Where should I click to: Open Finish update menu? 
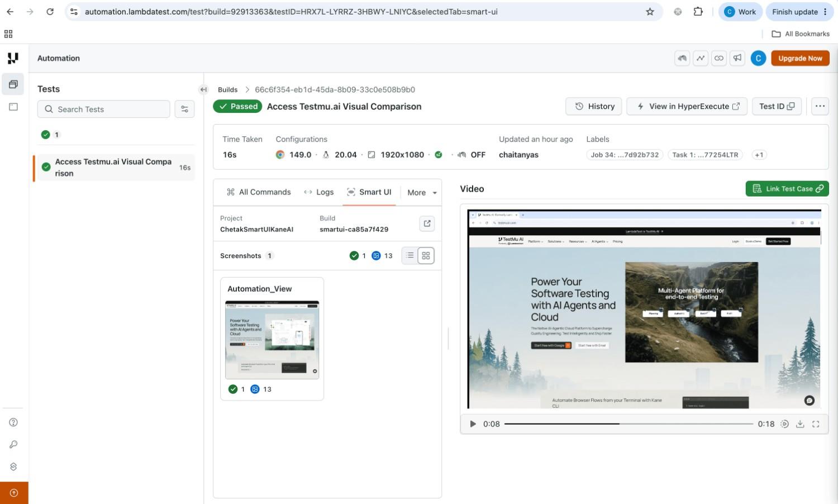tap(799, 12)
